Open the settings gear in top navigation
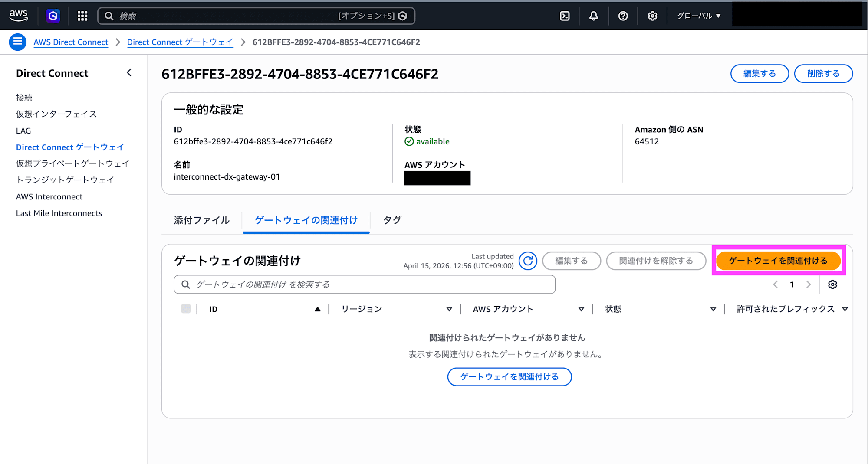The height and width of the screenshot is (464, 868). pos(652,16)
